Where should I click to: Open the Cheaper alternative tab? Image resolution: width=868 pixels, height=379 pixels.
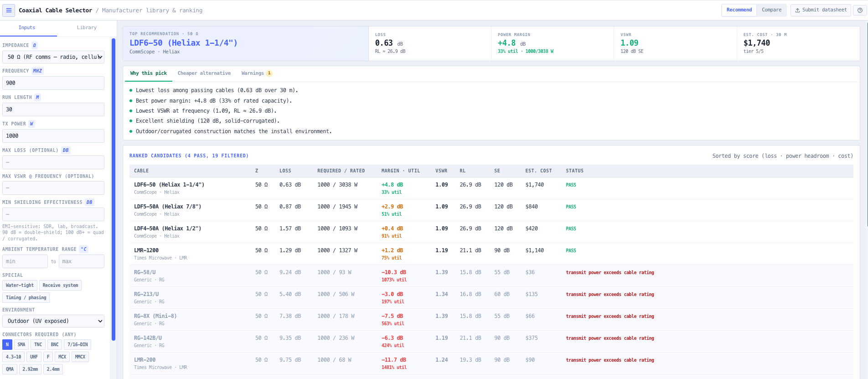(x=204, y=73)
